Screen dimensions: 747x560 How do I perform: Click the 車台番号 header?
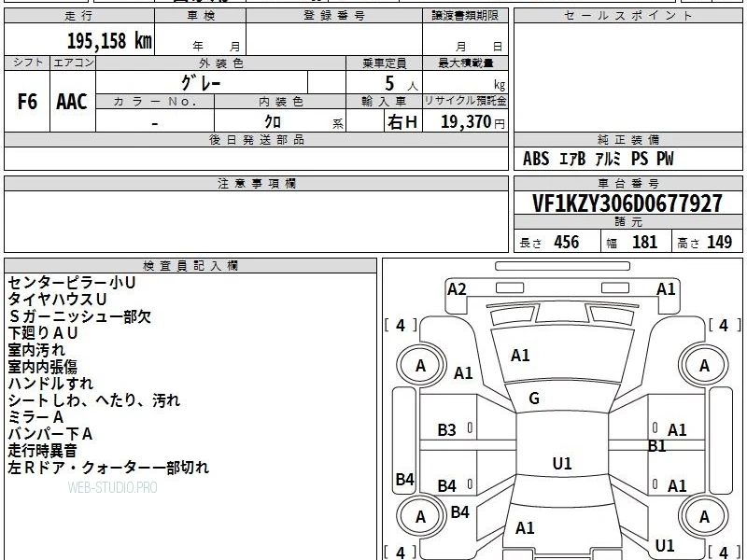click(627, 183)
